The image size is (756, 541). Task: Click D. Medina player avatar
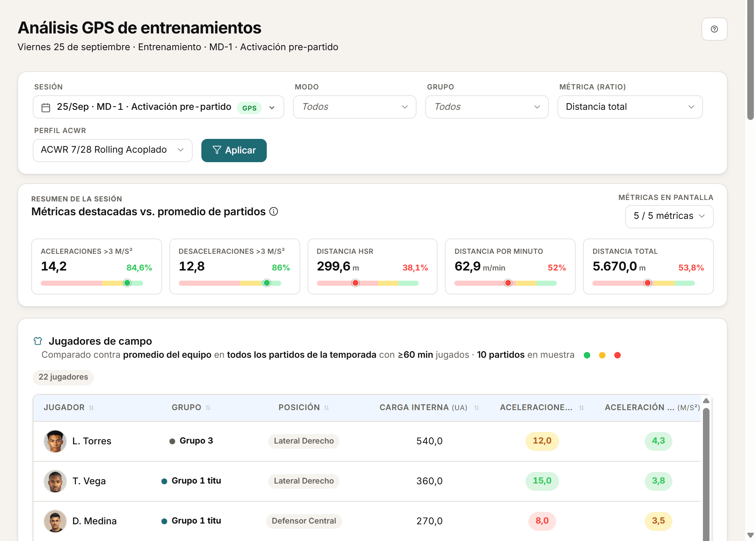click(x=55, y=521)
